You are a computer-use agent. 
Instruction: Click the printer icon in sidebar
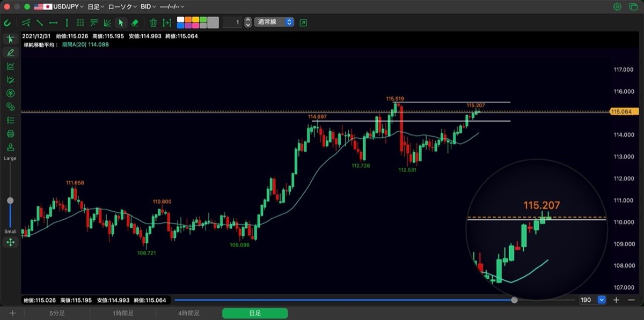click(10, 133)
